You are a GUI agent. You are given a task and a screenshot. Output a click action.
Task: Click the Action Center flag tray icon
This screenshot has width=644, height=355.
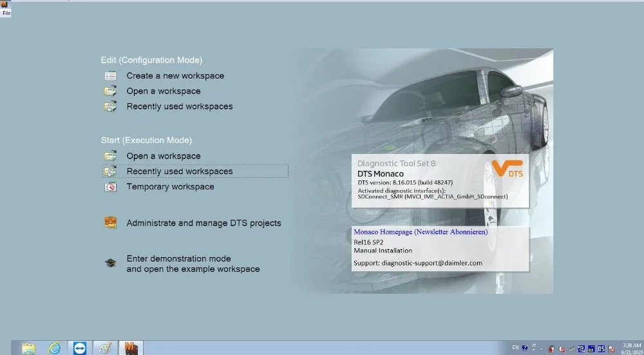[x=612, y=349]
